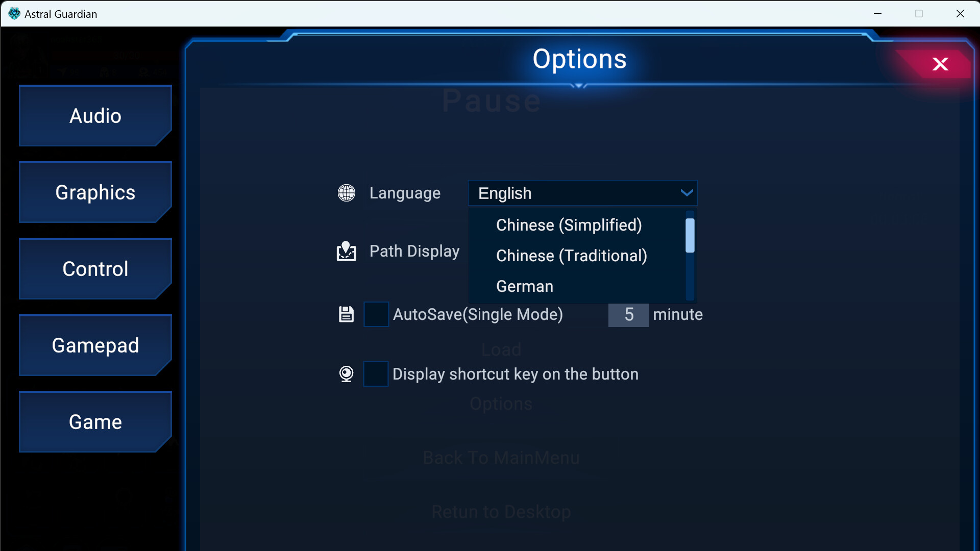Click the Audio settings tab icon

click(95, 115)
